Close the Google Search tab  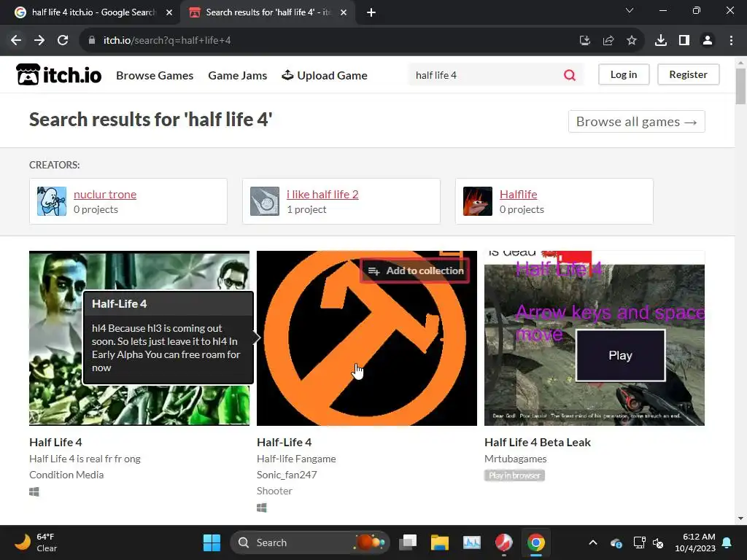tap(169, 12)
